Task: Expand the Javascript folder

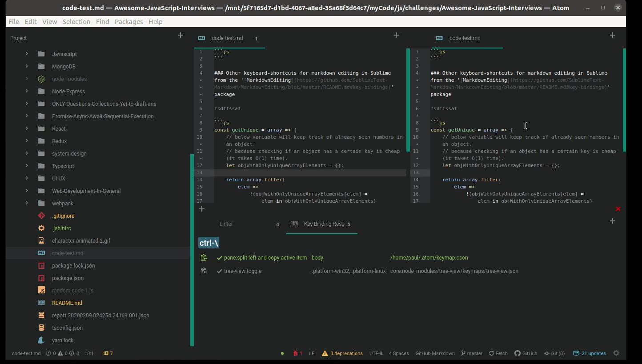Action: click(27, 54)
